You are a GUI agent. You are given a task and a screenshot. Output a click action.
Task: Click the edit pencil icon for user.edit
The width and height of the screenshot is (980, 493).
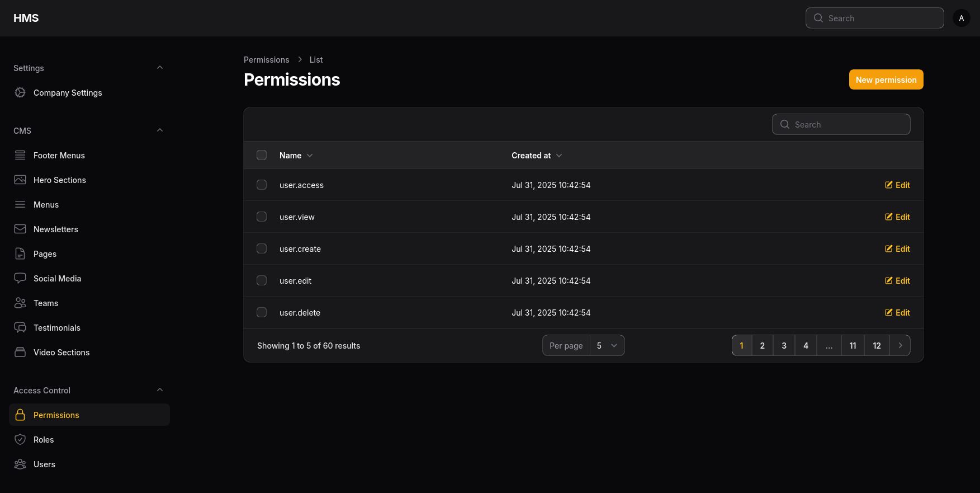click(x=889, y=280)
